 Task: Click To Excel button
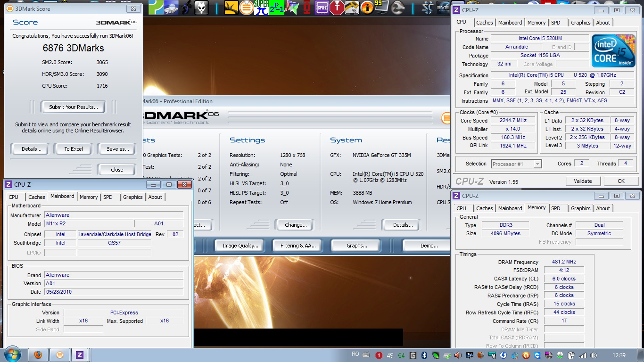click(74, 149)
